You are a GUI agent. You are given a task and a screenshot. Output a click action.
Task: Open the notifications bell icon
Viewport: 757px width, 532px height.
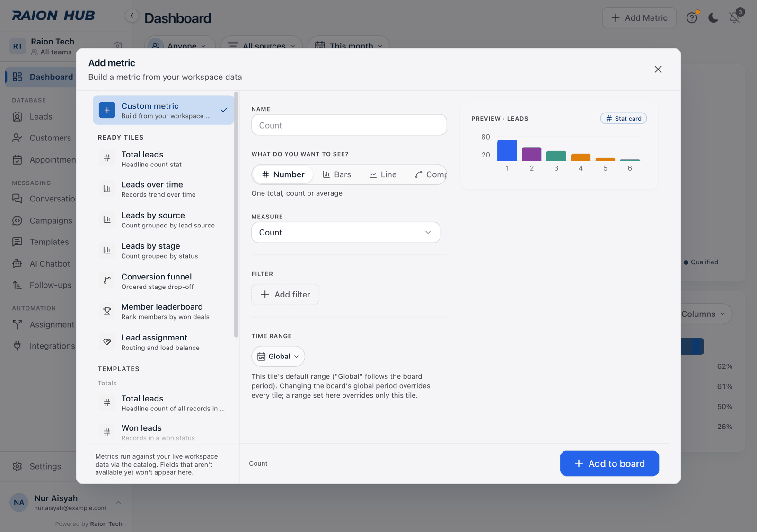[x=734, y=18]
